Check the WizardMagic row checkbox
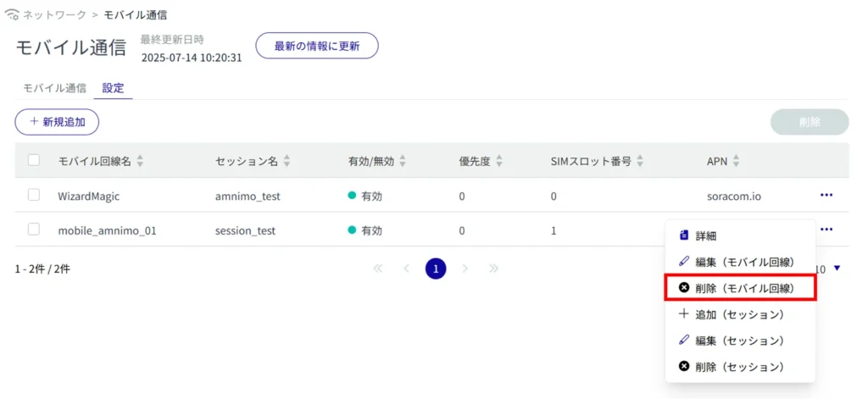Image resolution: width=868 pixels, height=399 pixels. [34, 195]
